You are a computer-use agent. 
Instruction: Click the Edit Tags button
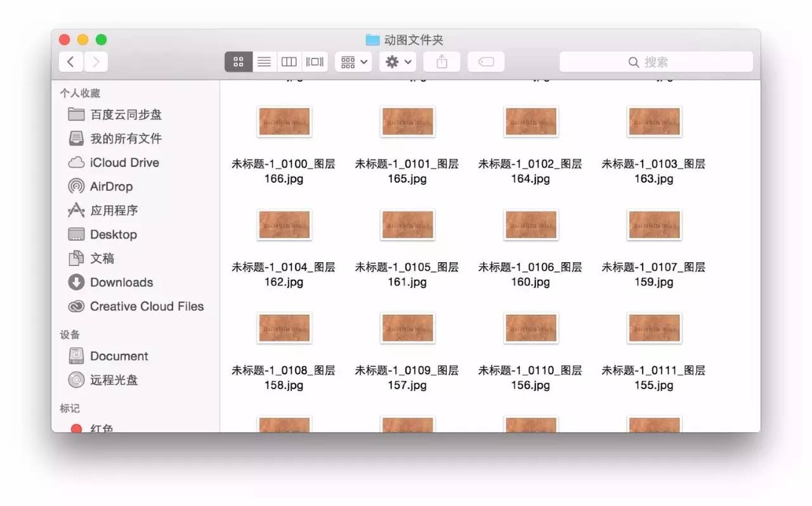coord(486,62)
